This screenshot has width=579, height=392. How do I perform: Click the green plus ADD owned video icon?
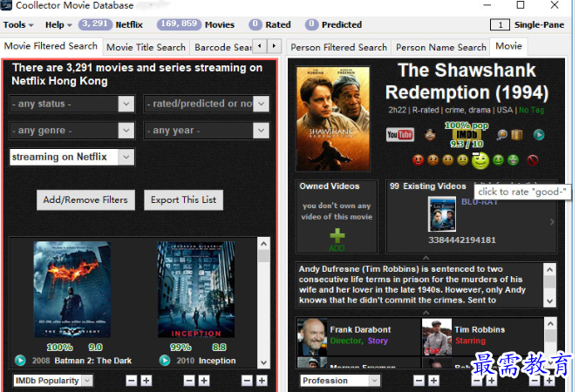click(337, 240)
